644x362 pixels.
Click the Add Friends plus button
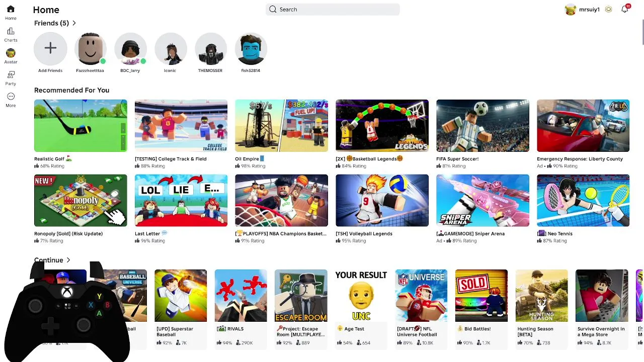(50, 48)
